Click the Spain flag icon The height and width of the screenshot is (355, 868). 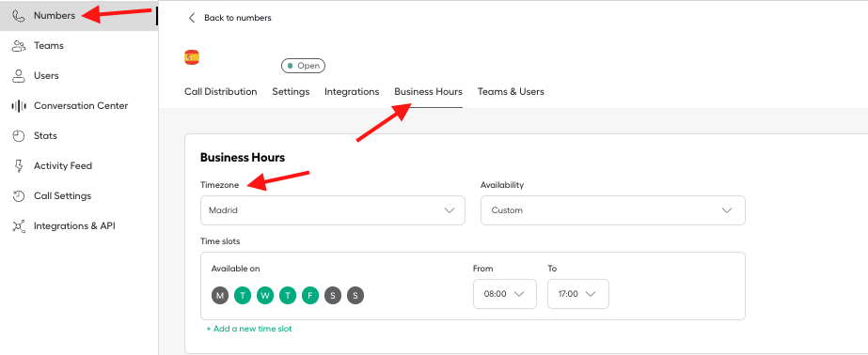coord(192,57)
